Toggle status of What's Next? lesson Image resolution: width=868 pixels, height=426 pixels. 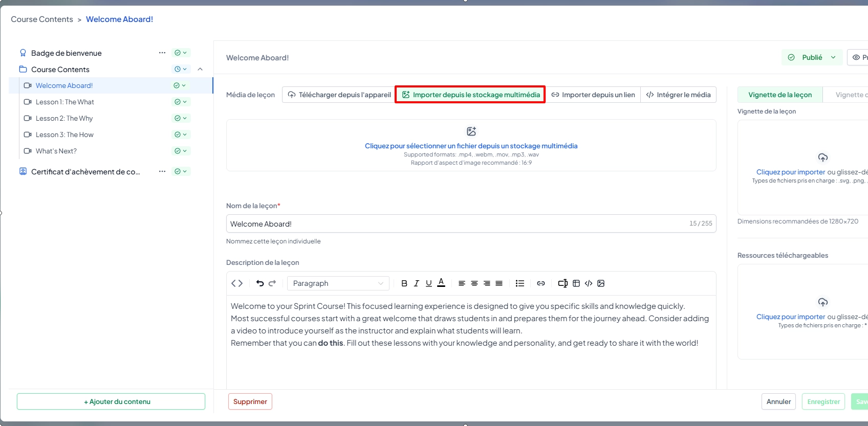(x=180, y=151)
